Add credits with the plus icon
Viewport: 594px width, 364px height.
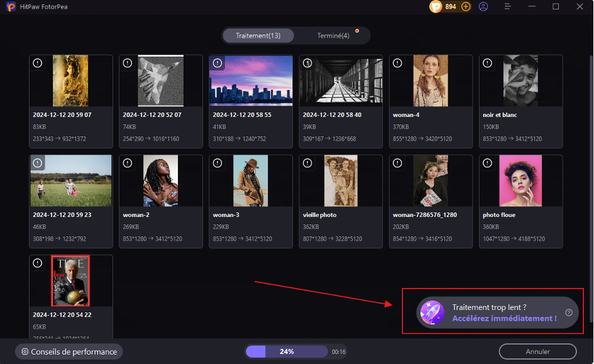click(x=466, y=6)
